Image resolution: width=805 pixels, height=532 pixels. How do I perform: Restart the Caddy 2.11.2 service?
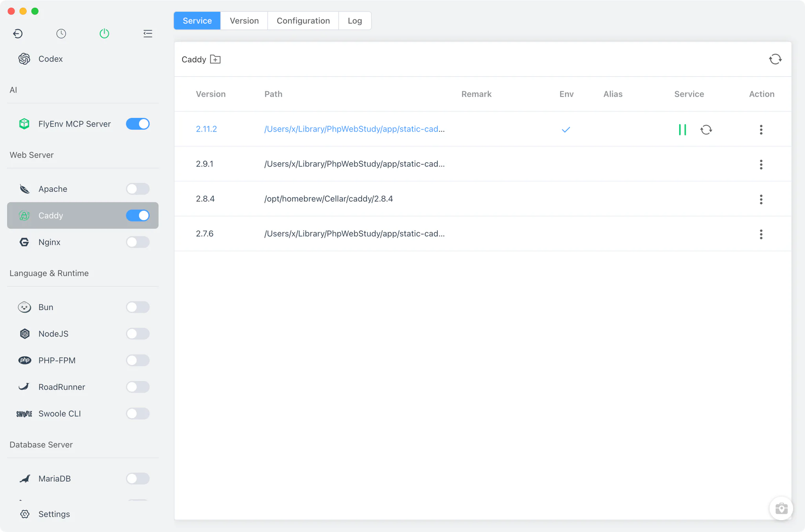point(706,130)
